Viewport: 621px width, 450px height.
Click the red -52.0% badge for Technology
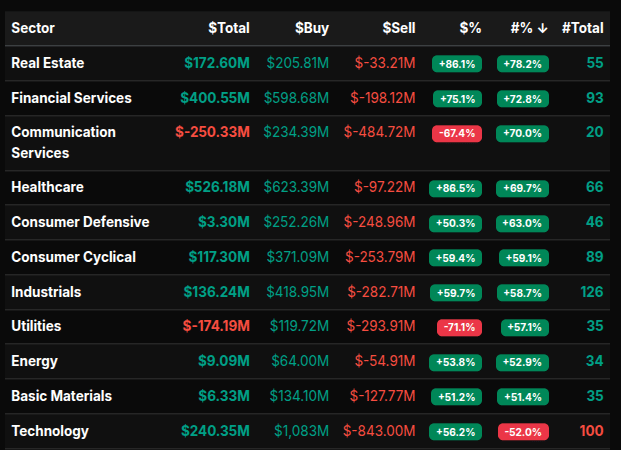522,432
